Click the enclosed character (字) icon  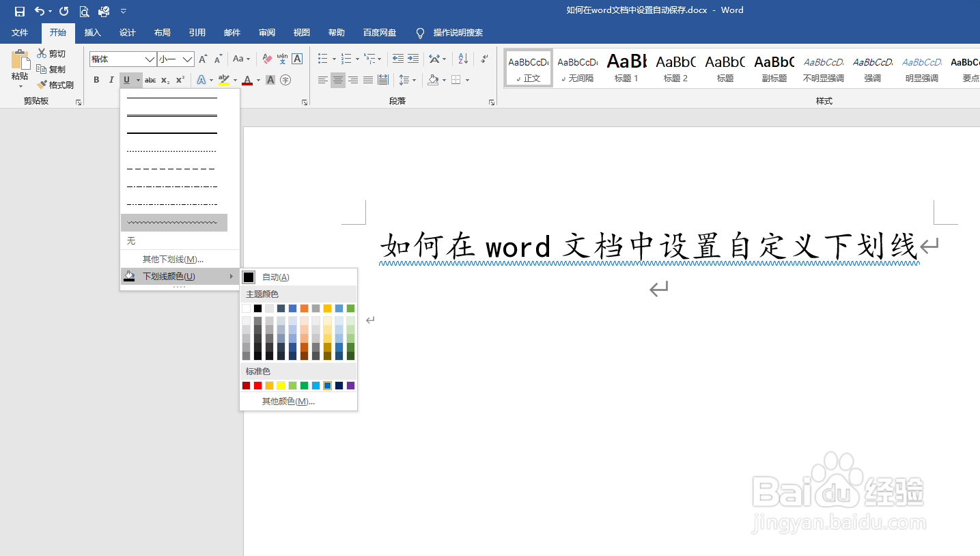[285, 80]
